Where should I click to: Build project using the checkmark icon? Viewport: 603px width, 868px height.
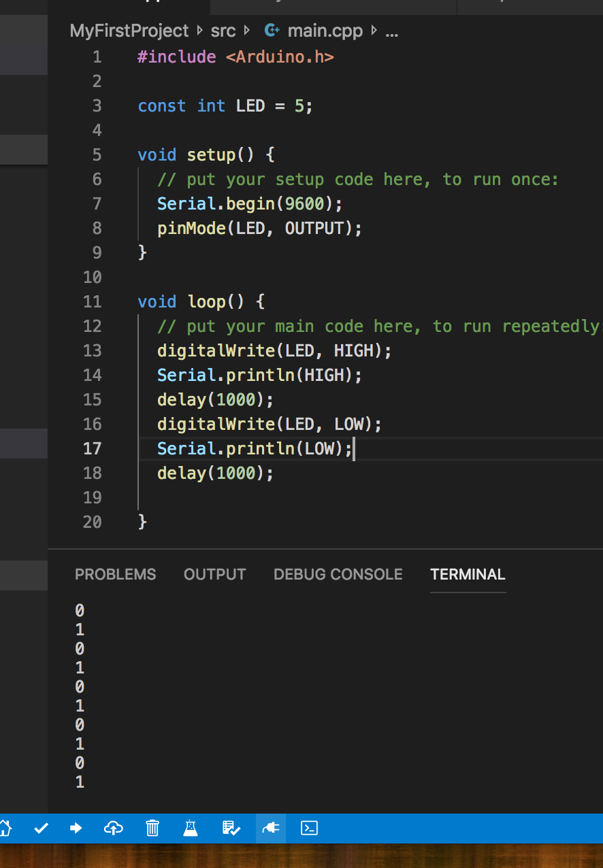pyautogui.click(x=42, y=828)
